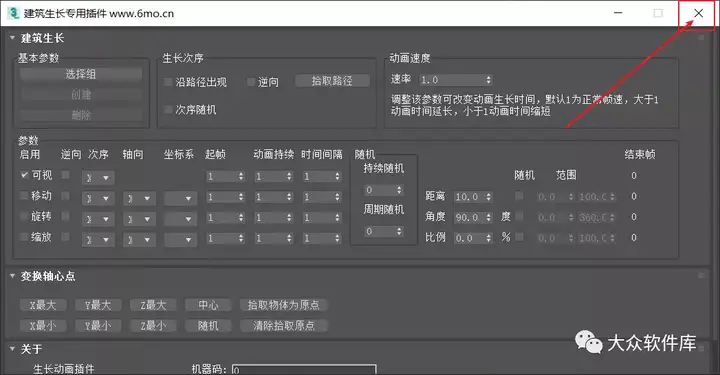Enable 随机 checkbox next to 距离
Image resolution: width=720 pixels, height=375 pixels.
click(x=519, y=196)
